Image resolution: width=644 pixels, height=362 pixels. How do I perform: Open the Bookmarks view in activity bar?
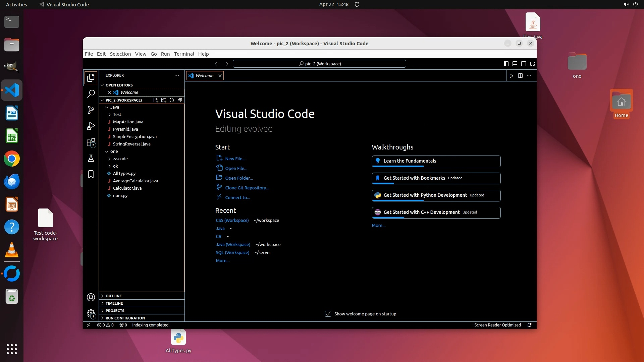point(91,174)
